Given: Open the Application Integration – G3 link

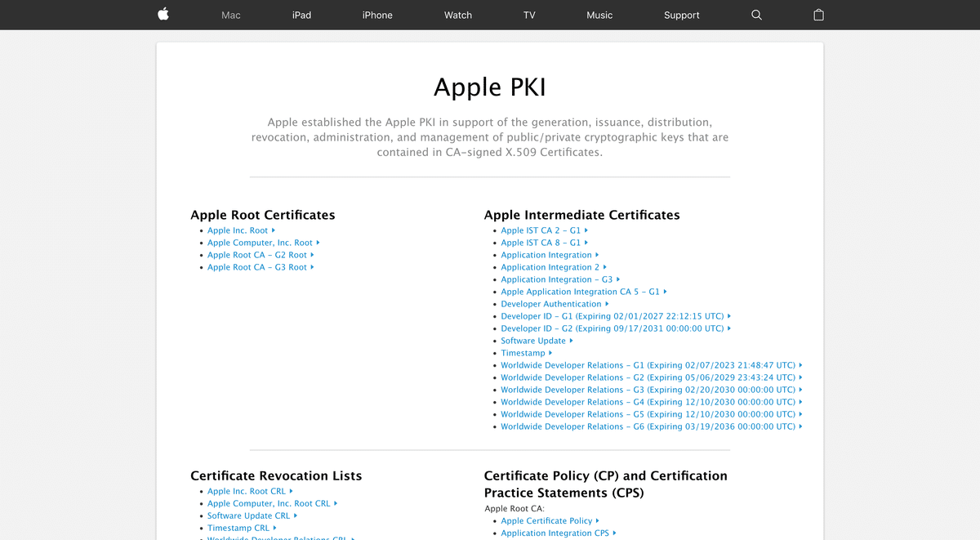Looking at the screenshot, I should coord(555,279).
